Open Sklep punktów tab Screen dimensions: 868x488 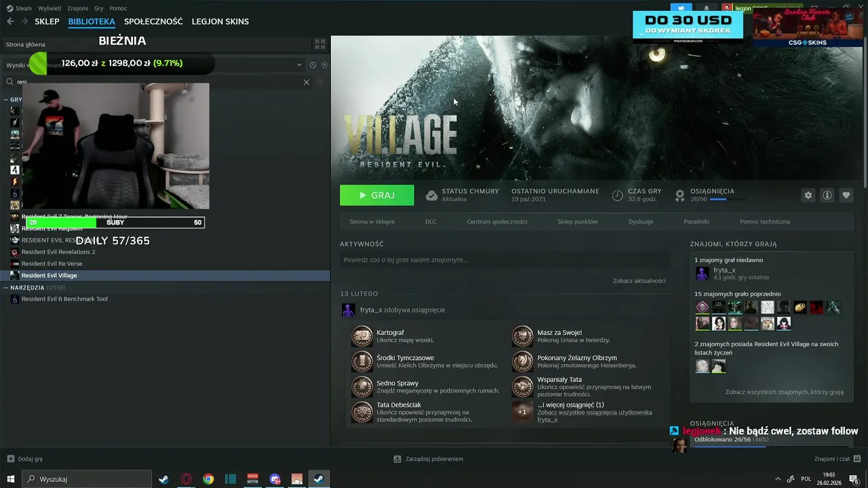[578, 222]
